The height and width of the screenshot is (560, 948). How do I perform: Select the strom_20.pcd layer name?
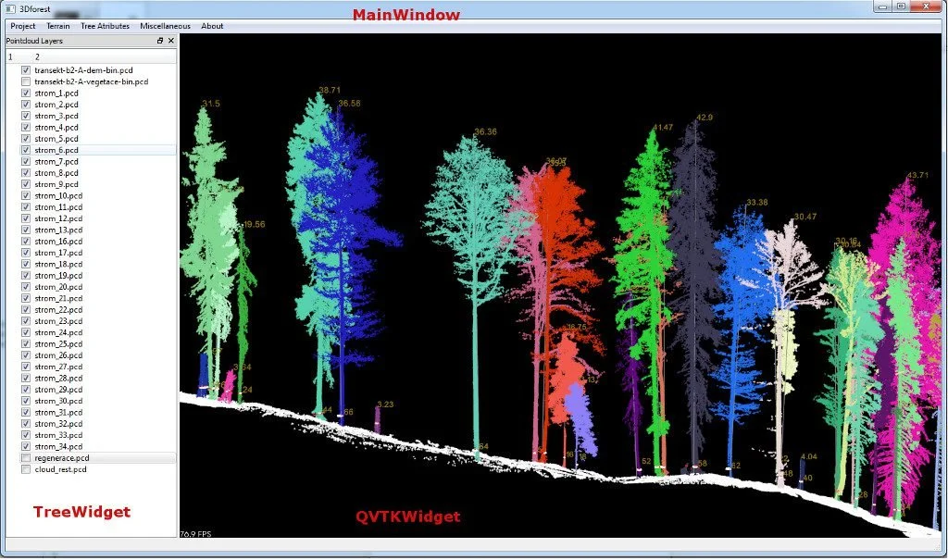58,287
